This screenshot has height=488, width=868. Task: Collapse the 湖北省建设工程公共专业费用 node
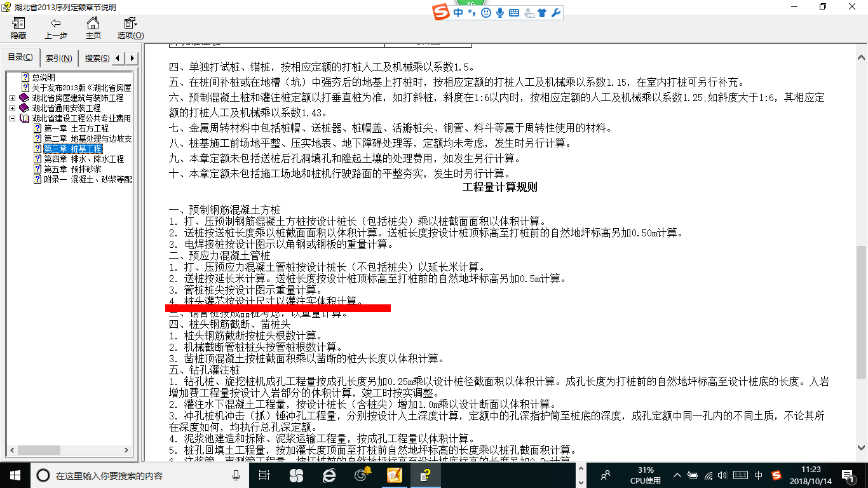click(x=13, y=118)
